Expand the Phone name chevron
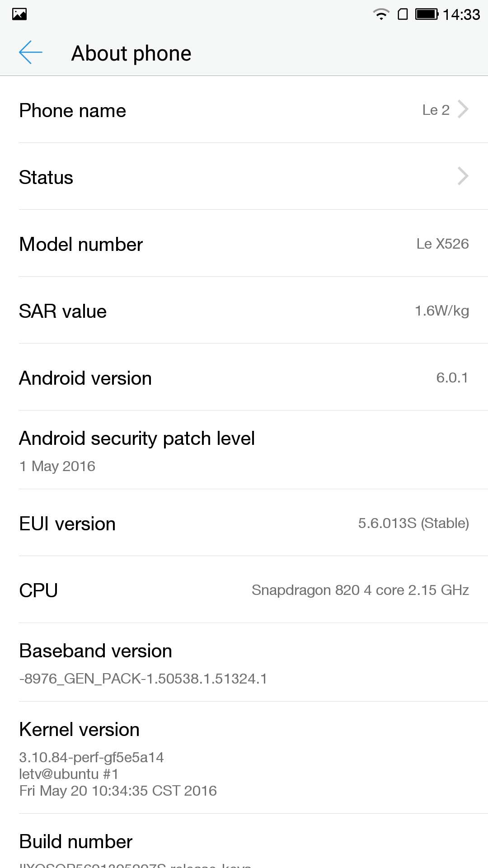This screenshot has width=488, height=868. point(463,109)
